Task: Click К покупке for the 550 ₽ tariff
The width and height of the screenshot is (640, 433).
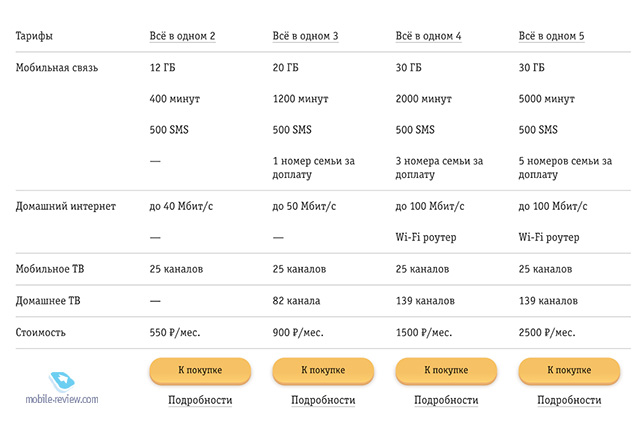Action: (x=200, y=371)
